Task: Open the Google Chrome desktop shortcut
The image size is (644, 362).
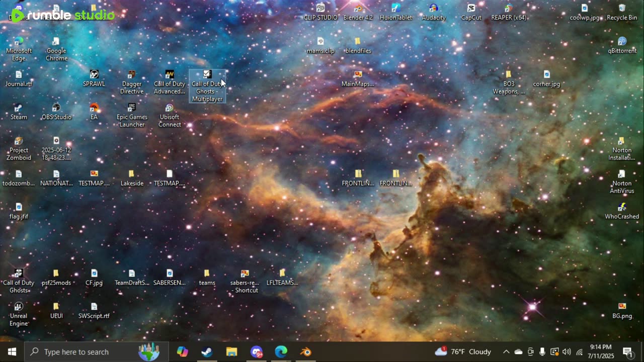Action: point(56,49)
